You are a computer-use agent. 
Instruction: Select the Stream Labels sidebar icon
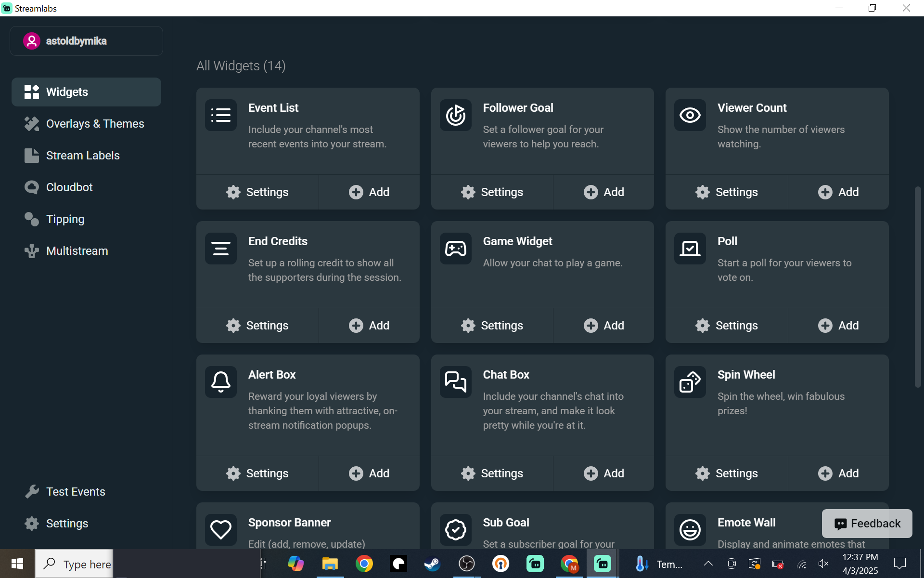pyautogui.click(x=32, y=155)
